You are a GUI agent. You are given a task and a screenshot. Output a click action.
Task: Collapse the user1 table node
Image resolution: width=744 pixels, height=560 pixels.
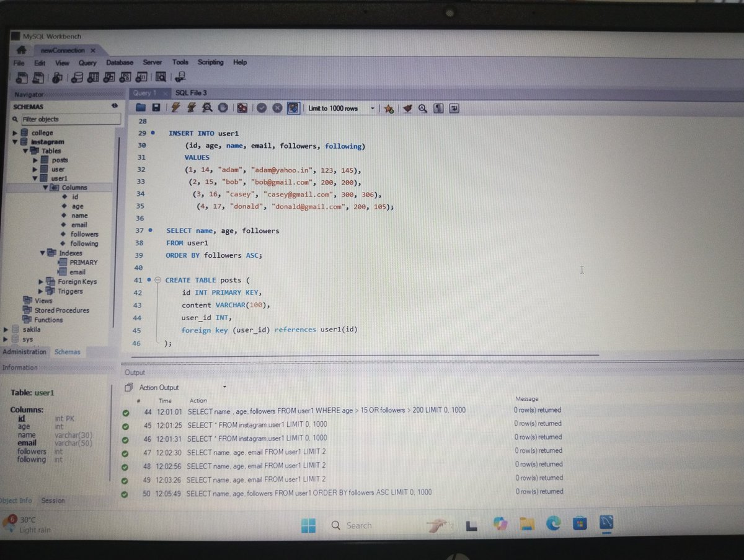(x=36, y=178)
